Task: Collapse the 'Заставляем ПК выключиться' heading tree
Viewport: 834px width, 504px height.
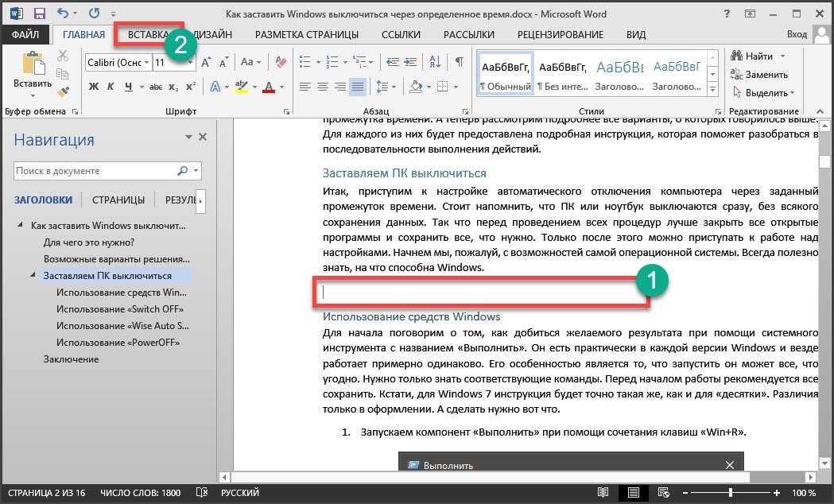Action: [33, 275]
